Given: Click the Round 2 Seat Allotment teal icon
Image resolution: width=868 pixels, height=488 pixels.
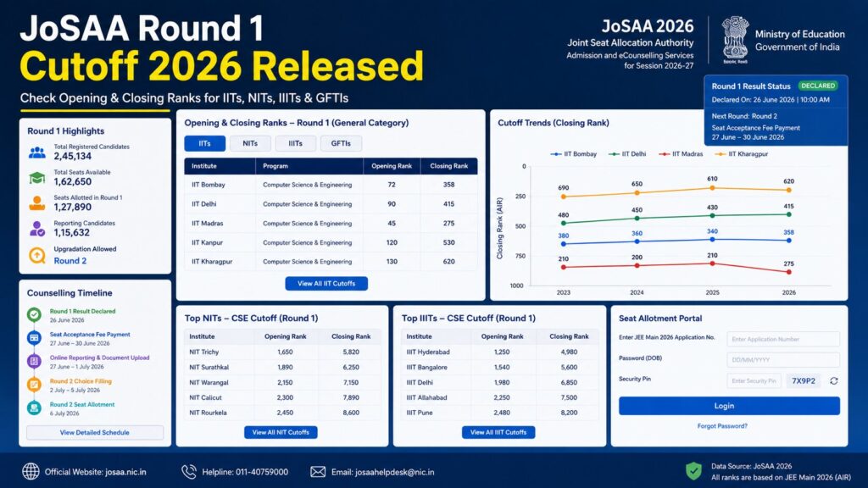Looking at the screenshot, I should pos(34,408).
